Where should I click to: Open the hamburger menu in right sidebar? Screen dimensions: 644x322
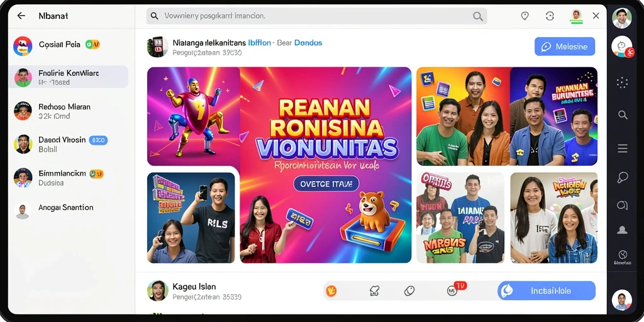pyautogui.click(x=623, y=148)
